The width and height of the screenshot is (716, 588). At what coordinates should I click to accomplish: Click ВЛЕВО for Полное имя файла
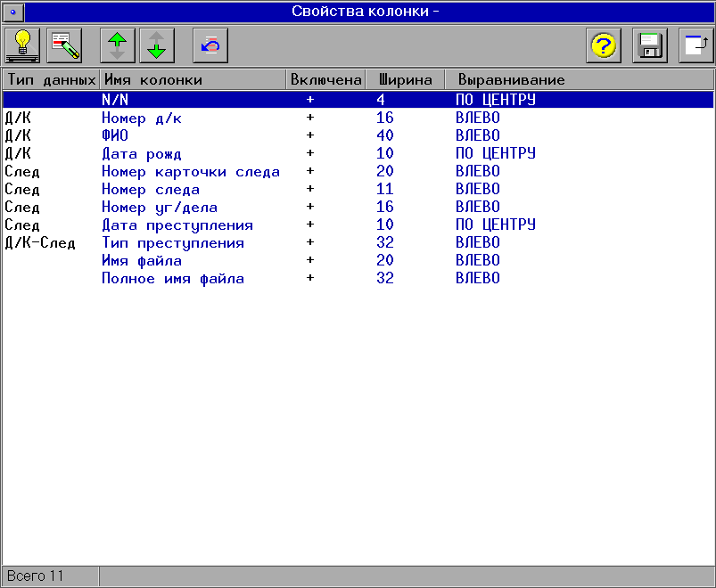tap(478, 277)
